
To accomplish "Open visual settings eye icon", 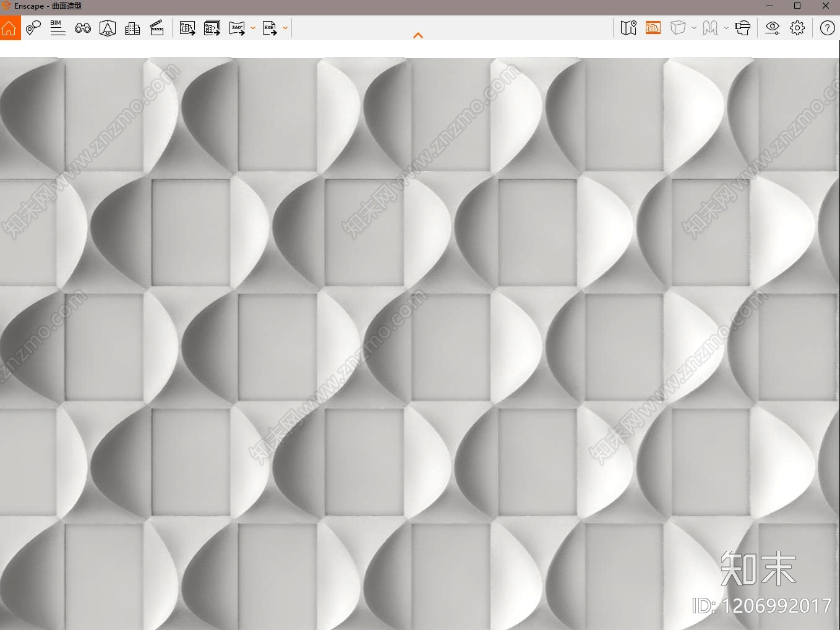I will [x=773, y=28].
